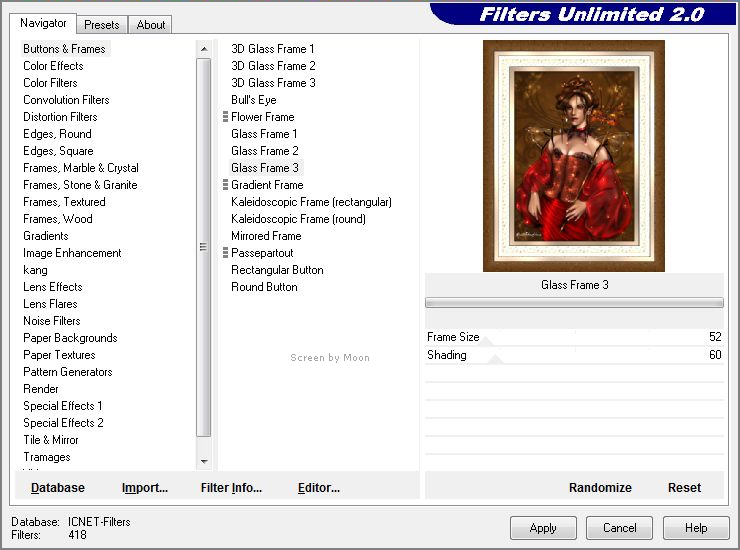
Task: Click the icon beside Gradient Frame
Action: 225,185
